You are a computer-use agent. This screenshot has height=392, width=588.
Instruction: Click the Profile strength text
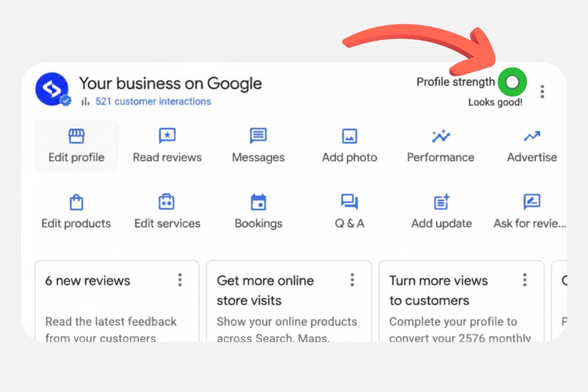coord(456,82)
